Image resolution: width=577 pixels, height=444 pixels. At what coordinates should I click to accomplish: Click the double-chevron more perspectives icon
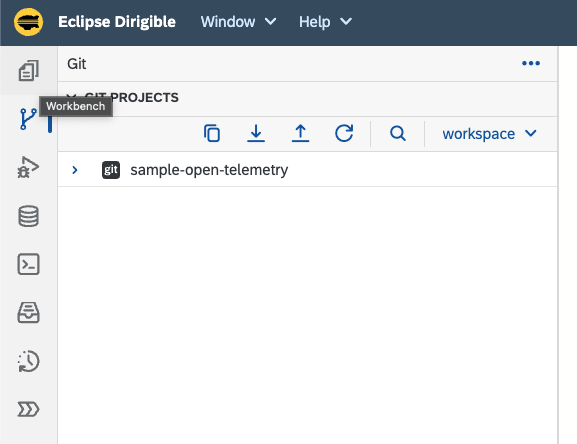[x=28, y=409]
